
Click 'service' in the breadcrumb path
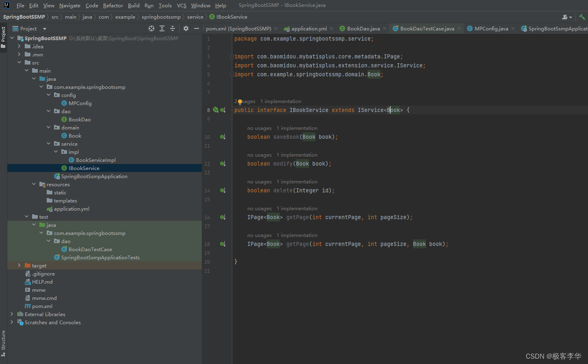coord(195,17)
